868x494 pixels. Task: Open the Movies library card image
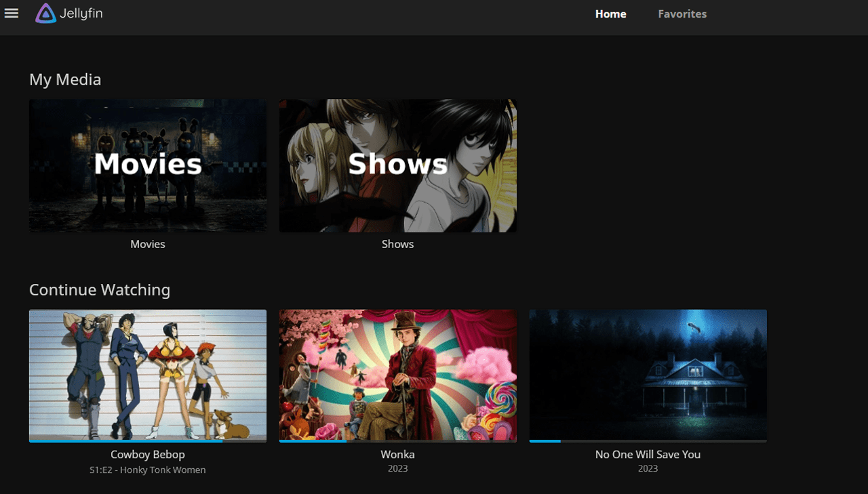tap(148, 165)
